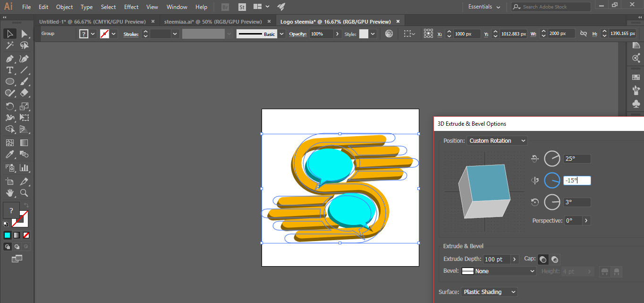Select the Direct Selection tool
644x303 pixels.
(x=24, y=34)
